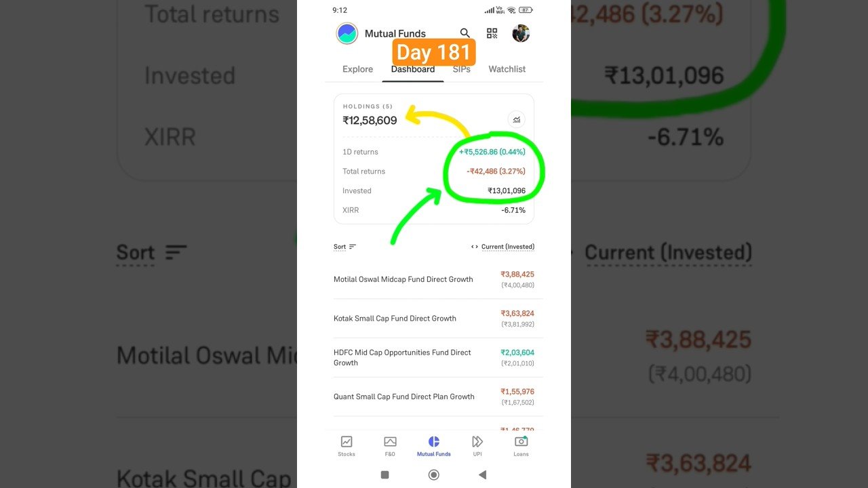This screenshot has height=488, width=868.
Task: Tap the search magnifier icon
Action: click(465, 33)
